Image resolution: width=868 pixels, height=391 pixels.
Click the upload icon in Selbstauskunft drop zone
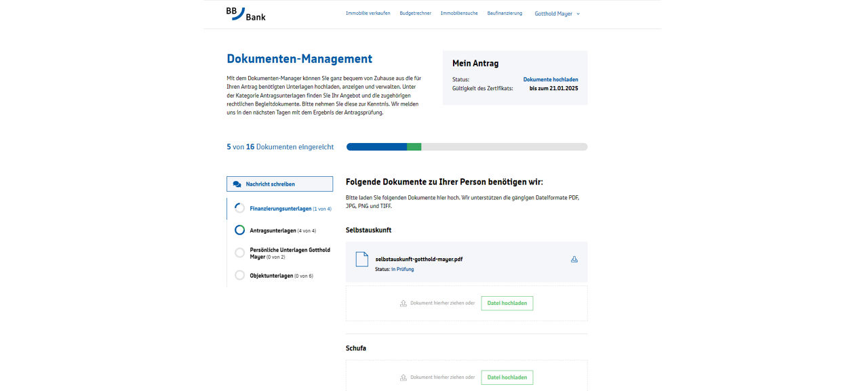click(x=403, y=303)
